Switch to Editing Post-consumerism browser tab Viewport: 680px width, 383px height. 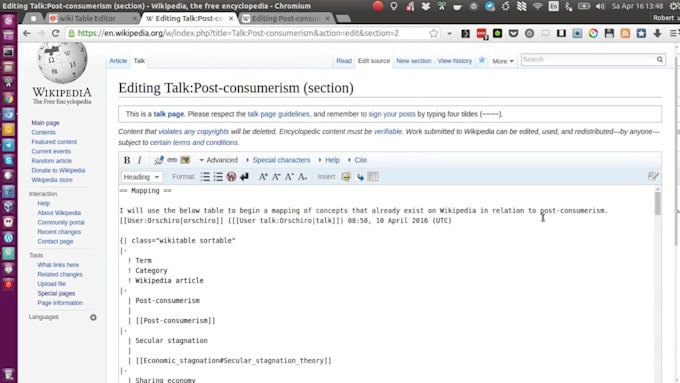[286, 18]
